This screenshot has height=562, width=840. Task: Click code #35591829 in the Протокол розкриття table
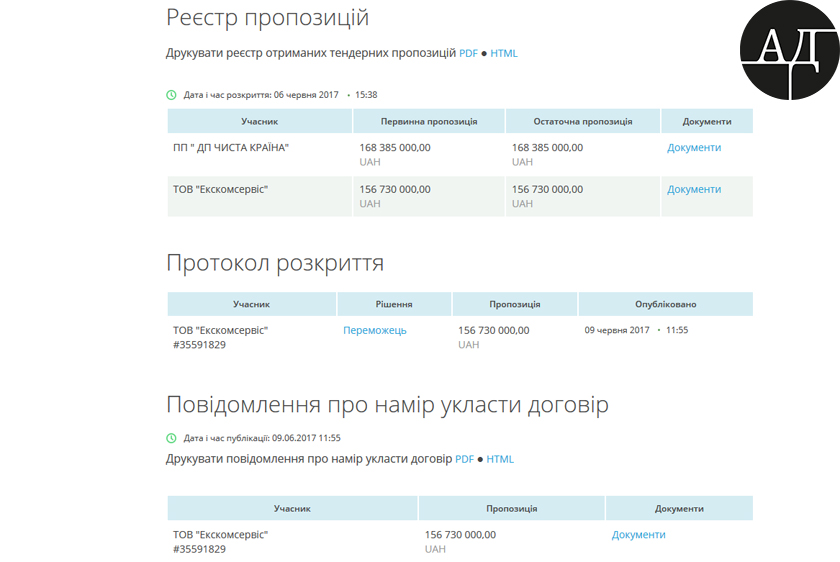[x=199, y=345]
